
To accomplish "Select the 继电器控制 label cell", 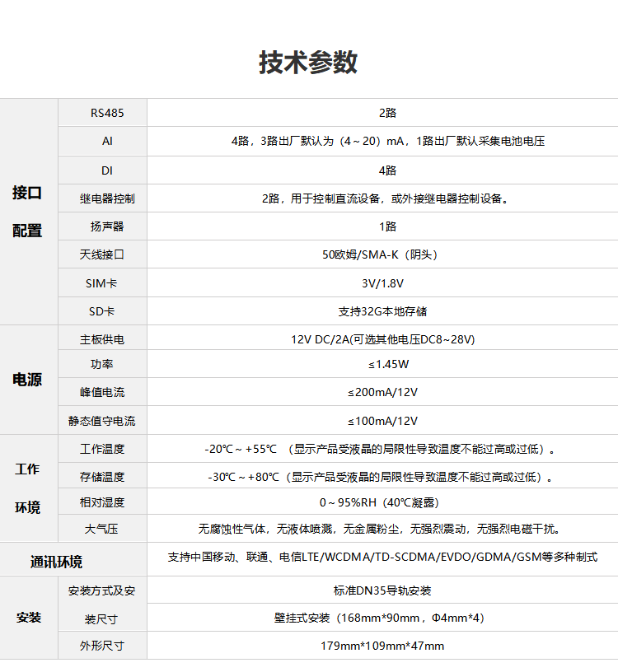I will pyautogui.click(x=107, y=198).
